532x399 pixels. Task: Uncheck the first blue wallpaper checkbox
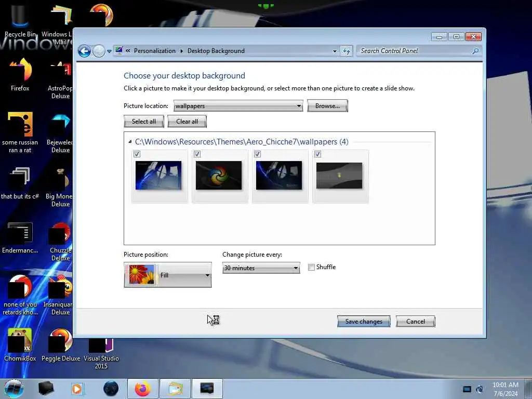pos(137,154)
